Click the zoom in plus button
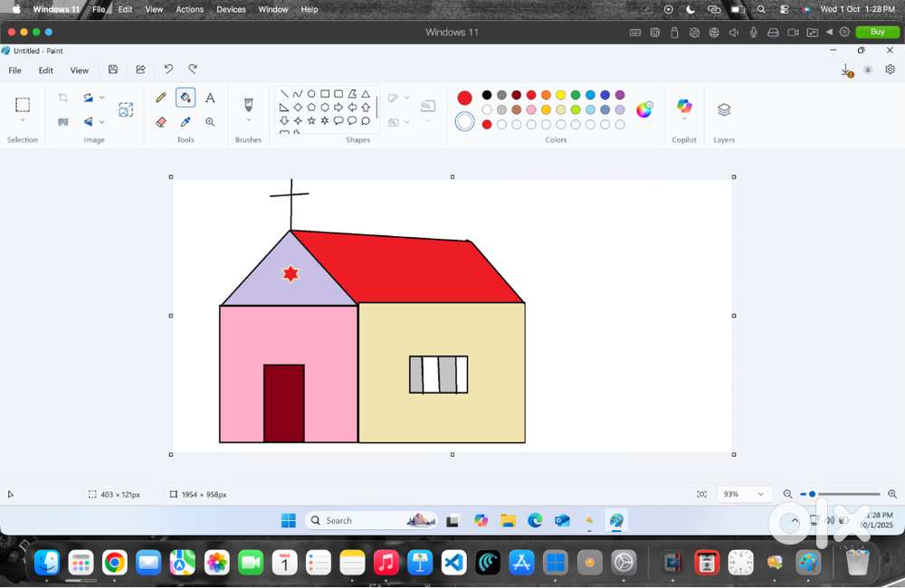Screen dimensions: 905x588 click(892, 494)
